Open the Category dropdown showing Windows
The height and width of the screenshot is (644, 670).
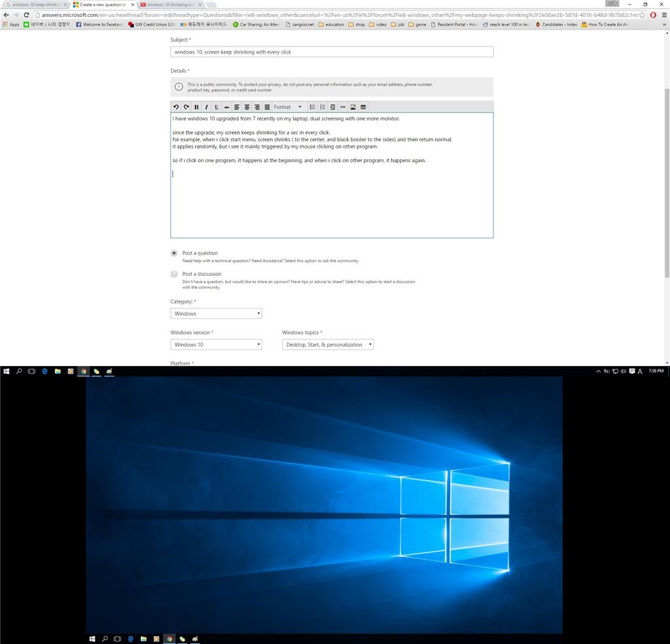(216, 313)
